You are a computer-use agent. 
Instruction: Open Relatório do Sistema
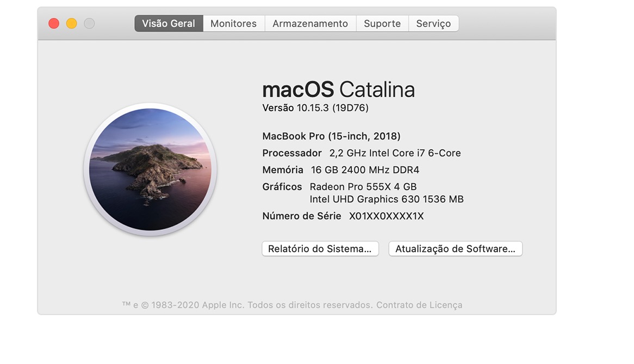320,249
